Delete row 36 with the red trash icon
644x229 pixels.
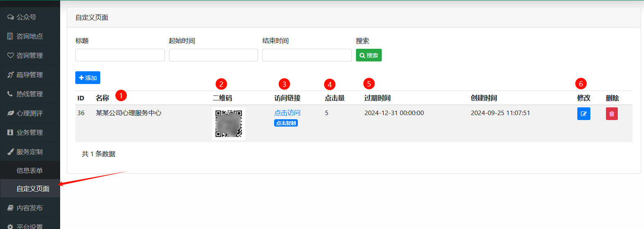click(x=612, y=113)
